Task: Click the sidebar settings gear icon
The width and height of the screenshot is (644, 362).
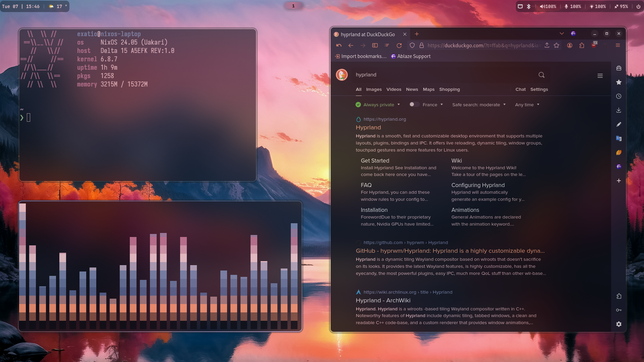Action: click(x=619, y=324)
